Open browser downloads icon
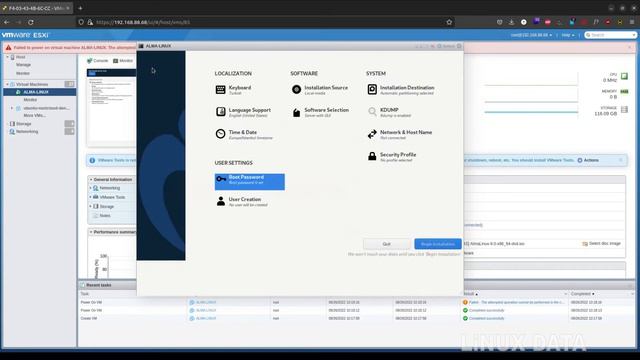640x360 pixels. [511, 22]
